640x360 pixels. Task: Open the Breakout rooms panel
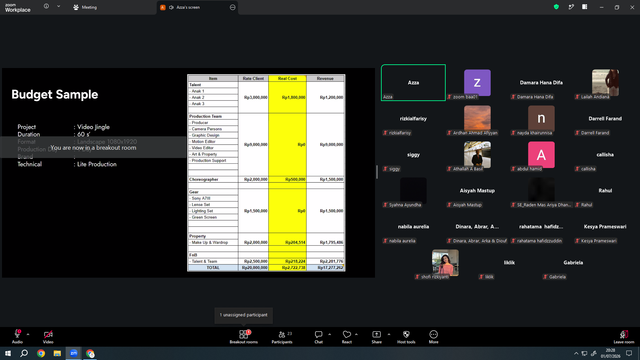click(x=244, y=337)
